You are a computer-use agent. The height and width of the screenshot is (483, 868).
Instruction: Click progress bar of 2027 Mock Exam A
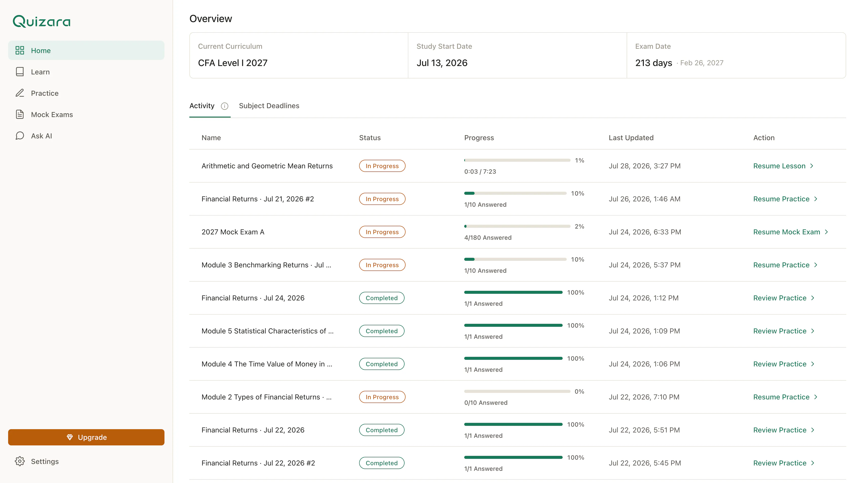[517, 227]
